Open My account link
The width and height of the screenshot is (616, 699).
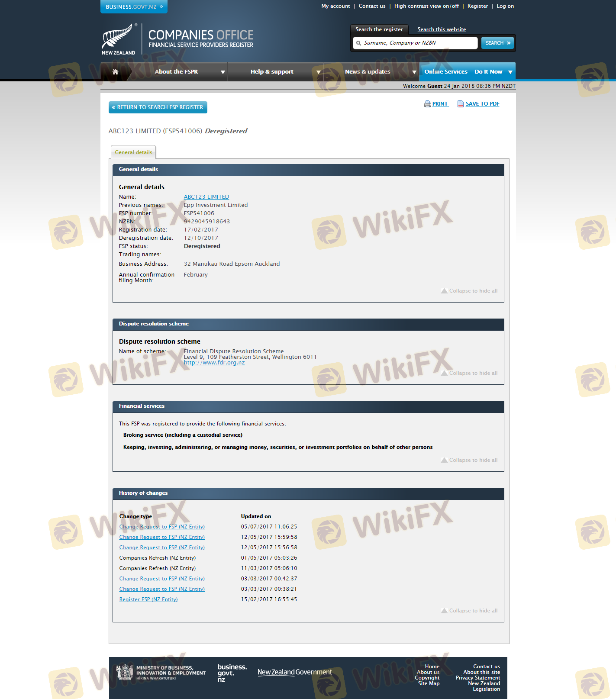click(x=335, y=6)
